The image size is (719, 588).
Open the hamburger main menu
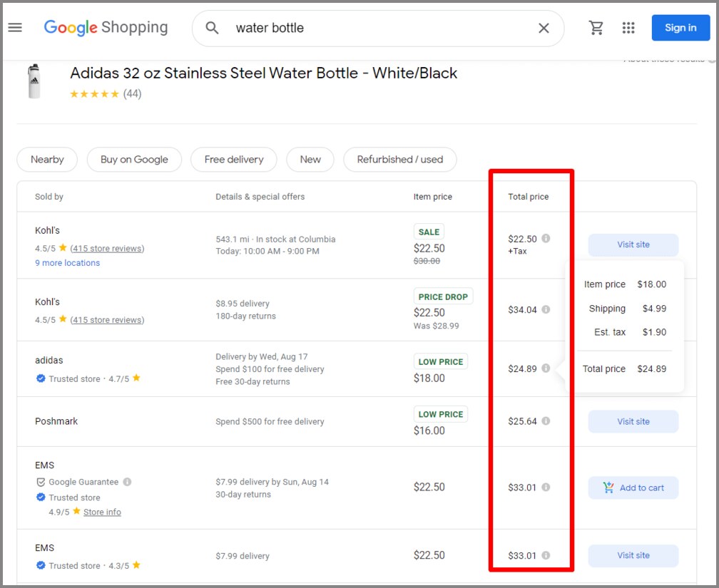point(15,28)
